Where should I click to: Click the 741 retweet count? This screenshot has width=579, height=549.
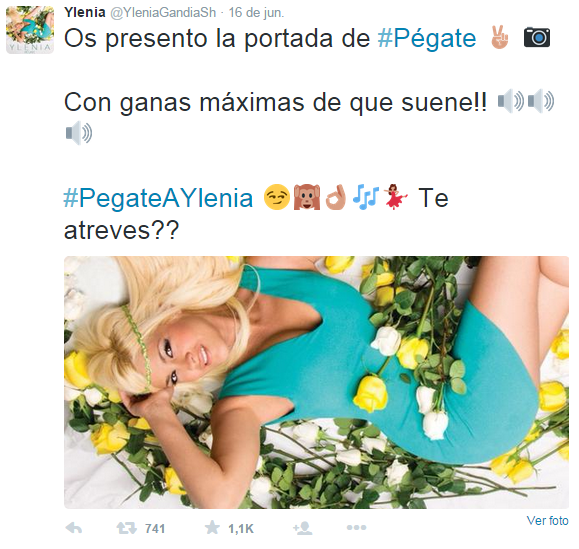(155, 529)
